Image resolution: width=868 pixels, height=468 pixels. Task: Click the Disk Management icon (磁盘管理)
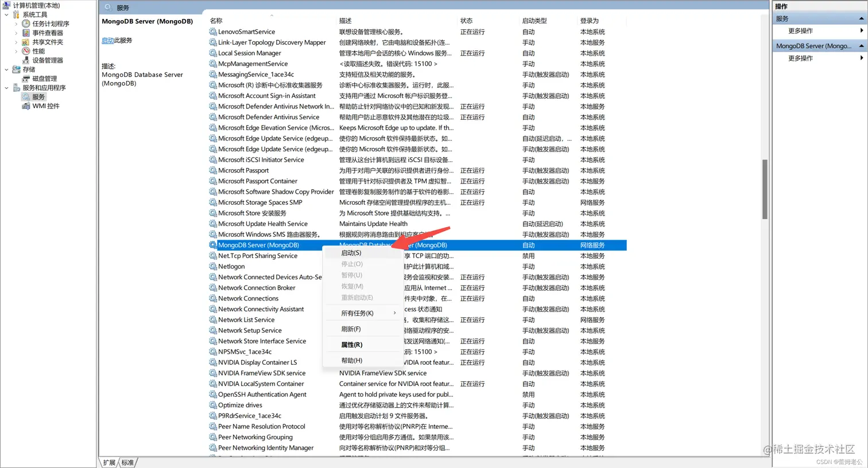pos(26,79)
